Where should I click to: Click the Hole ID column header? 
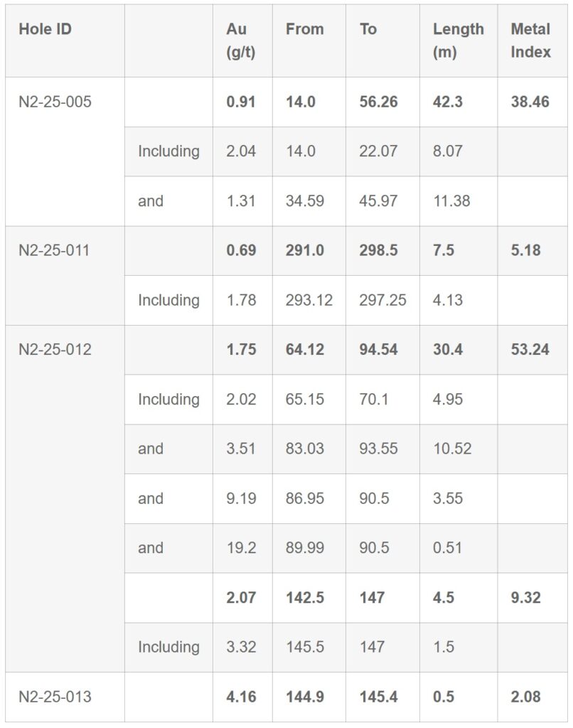(x=45, y=30)
